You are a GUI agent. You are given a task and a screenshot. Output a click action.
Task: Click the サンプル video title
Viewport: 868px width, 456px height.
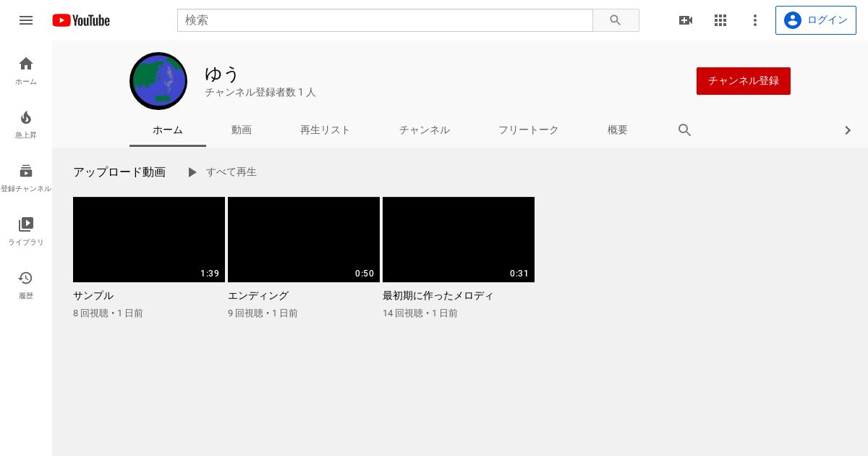pyautogui.click(x=93, y=296)
